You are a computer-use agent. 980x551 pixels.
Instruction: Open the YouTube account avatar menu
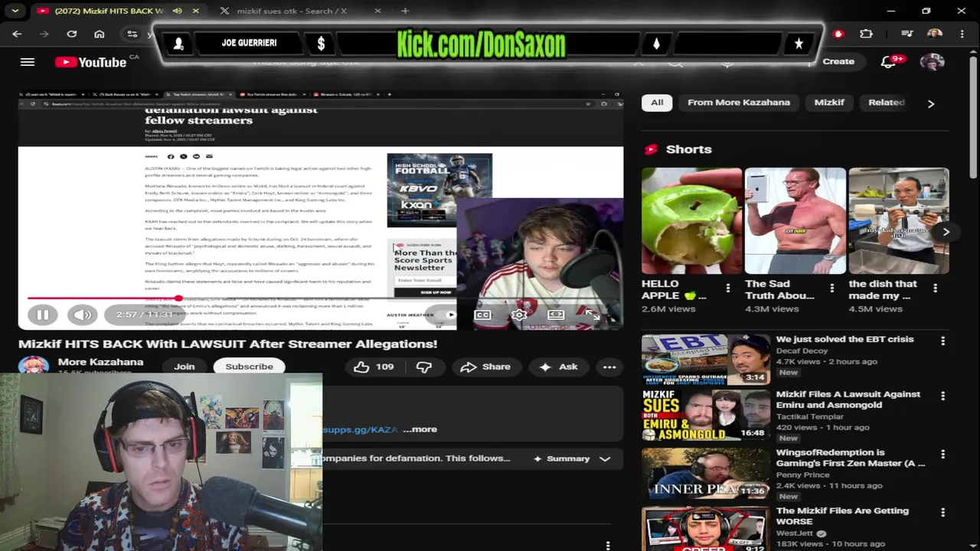pos(932,62)
